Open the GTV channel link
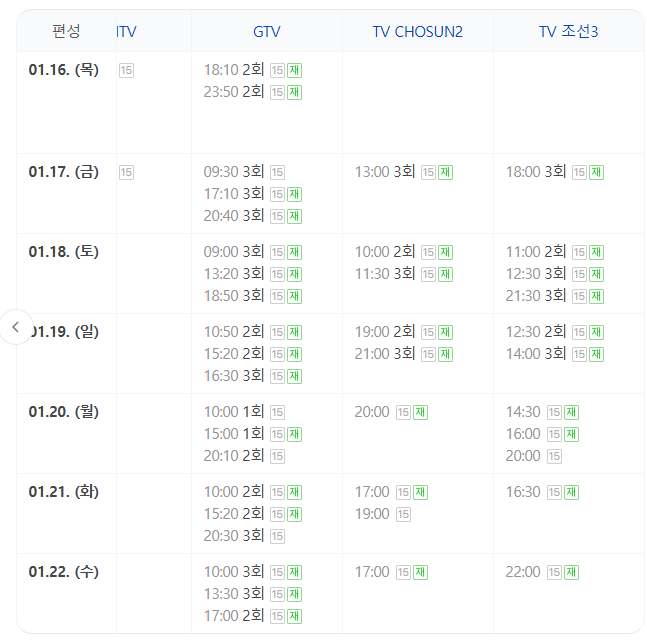Screen dimensions: 647x644 click(267, 32)
